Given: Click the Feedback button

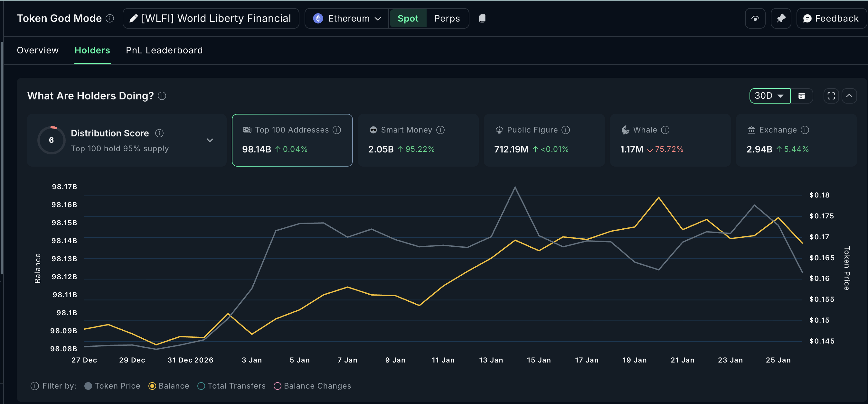Looking at the screenshot, I should [831, 18].
